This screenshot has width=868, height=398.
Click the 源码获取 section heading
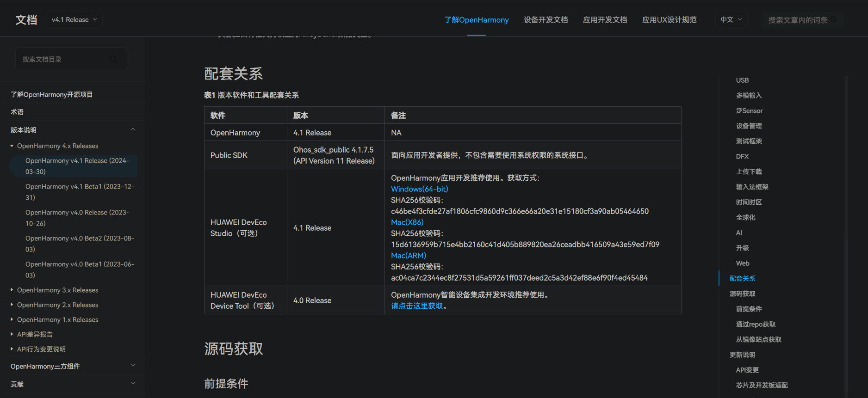click(233, 349)
